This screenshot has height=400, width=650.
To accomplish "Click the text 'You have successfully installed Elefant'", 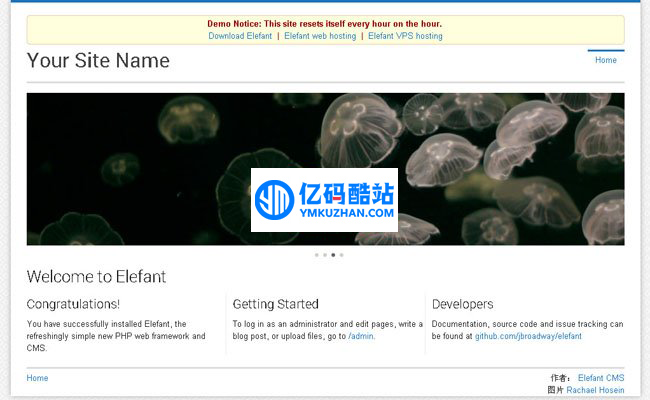I will point(99,324).
